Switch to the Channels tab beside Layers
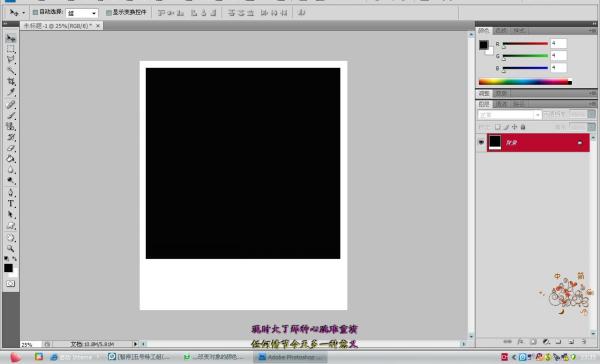This screenshot has height=364, width=600. [x=501, y=104]
